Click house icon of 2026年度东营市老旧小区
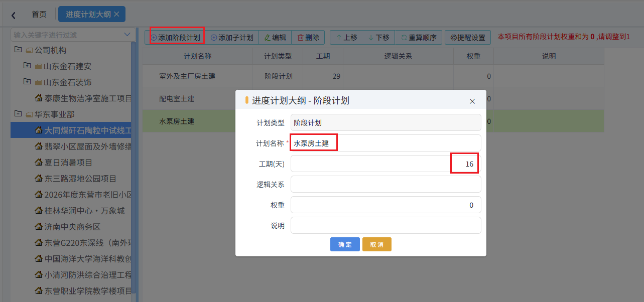The image size is (644, 302). pyautogui.click(x=39, y=194)
